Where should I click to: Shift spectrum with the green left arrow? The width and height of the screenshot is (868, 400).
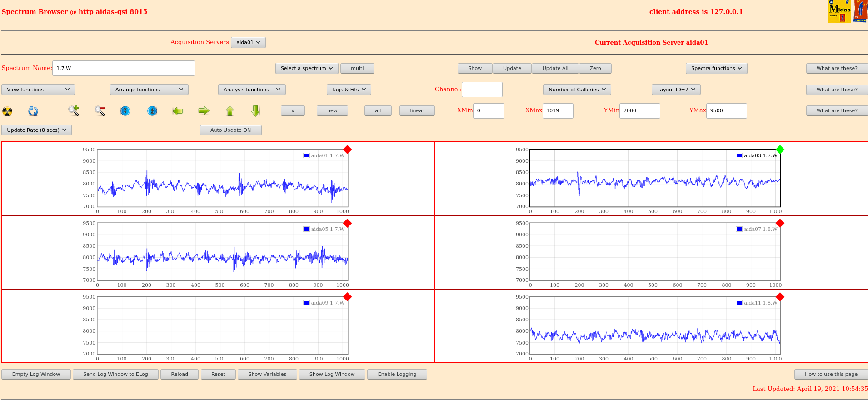click(x=178, y=111)
